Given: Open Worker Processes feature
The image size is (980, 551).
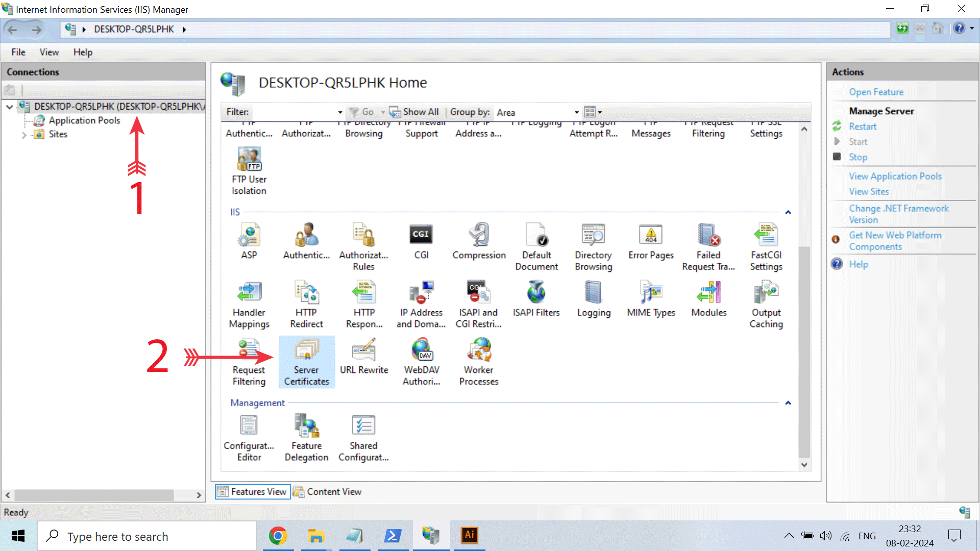Looking at the screenshot, I should (479, 362).
